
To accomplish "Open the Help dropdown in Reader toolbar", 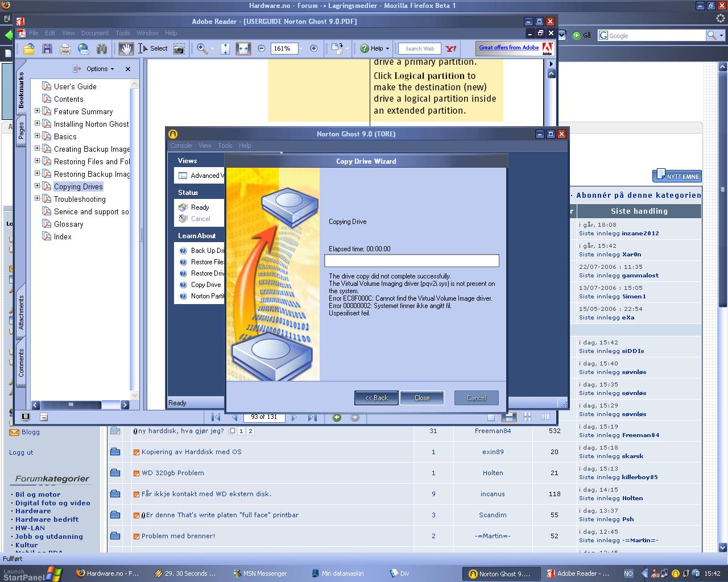I will click(x=375, y=49).
